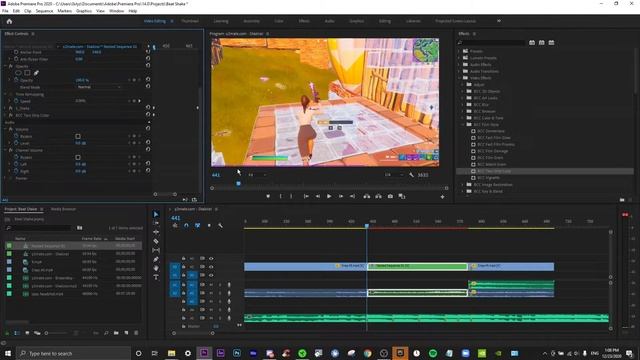Viewport: 640px width, 360px height.
Task: Toggle animation stopwatch for Speed property
Action: pyautogui.click(x=16, y=101)
